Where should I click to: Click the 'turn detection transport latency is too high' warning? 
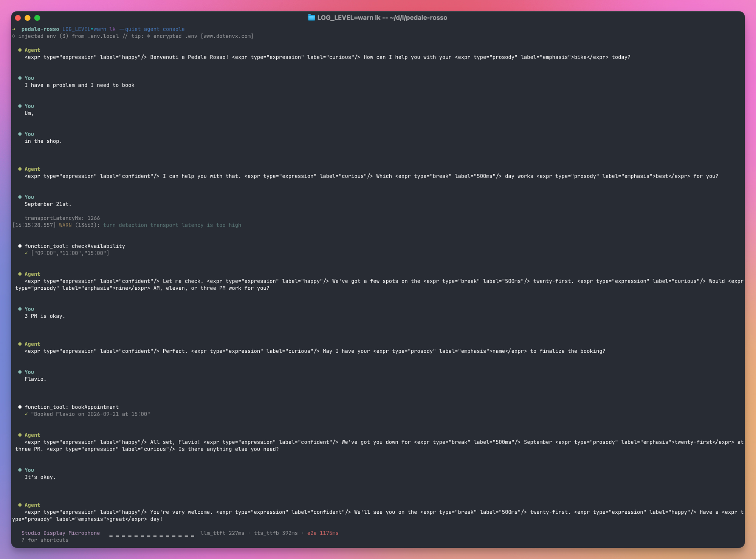coord(172,225)
